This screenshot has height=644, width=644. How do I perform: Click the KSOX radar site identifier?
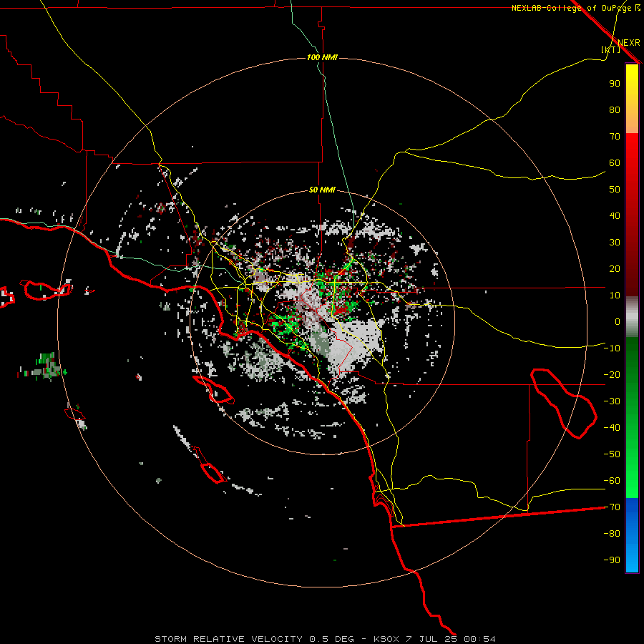pyautogui.click(x=386, y=639)
